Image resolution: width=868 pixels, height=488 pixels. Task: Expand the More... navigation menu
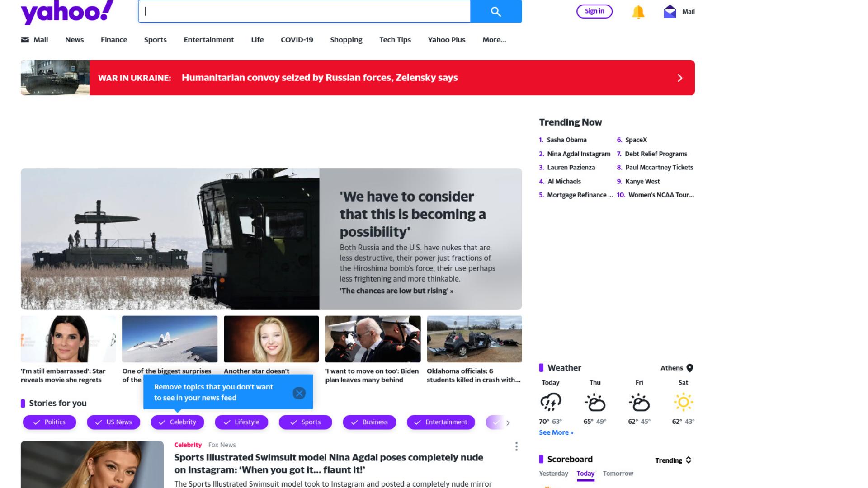494,40
